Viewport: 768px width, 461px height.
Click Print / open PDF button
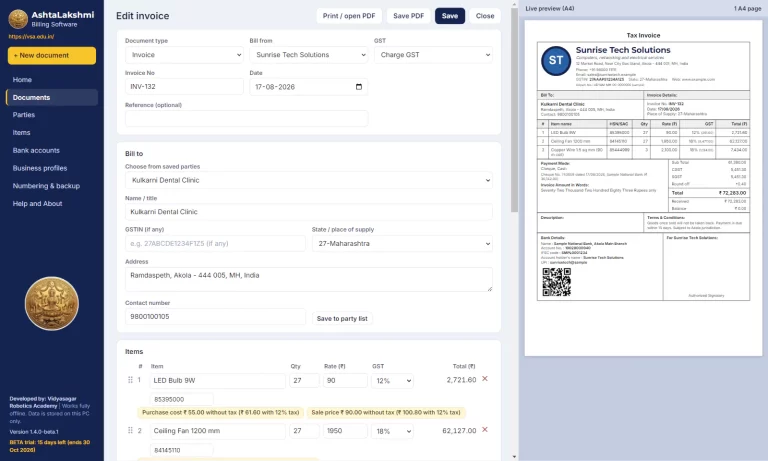tap(349, 16)
